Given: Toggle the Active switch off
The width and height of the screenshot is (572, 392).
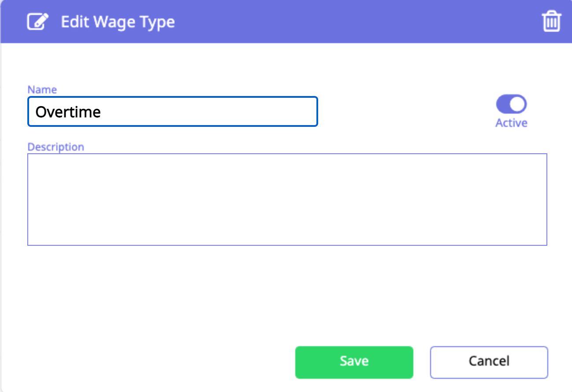Looking at the screenshot, I should 511,105.
